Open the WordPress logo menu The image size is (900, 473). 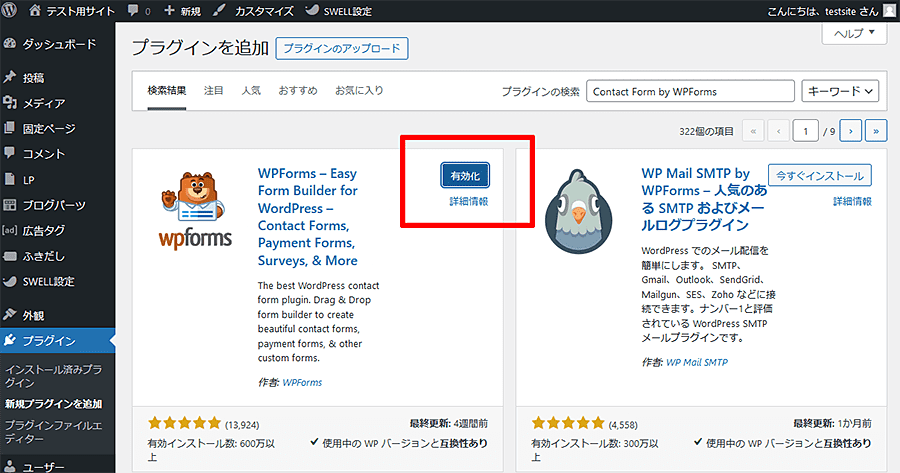point(9,10)
